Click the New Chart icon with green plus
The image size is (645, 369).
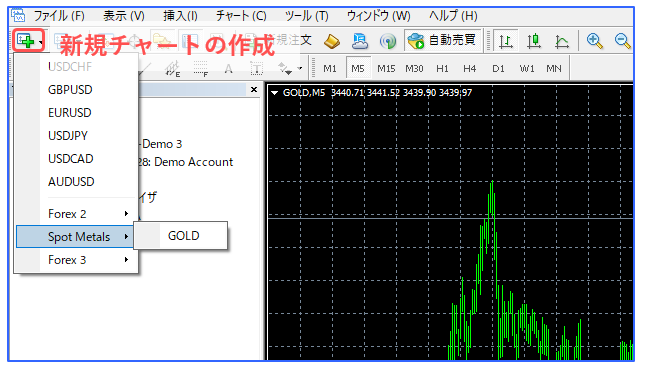[26, 40]
